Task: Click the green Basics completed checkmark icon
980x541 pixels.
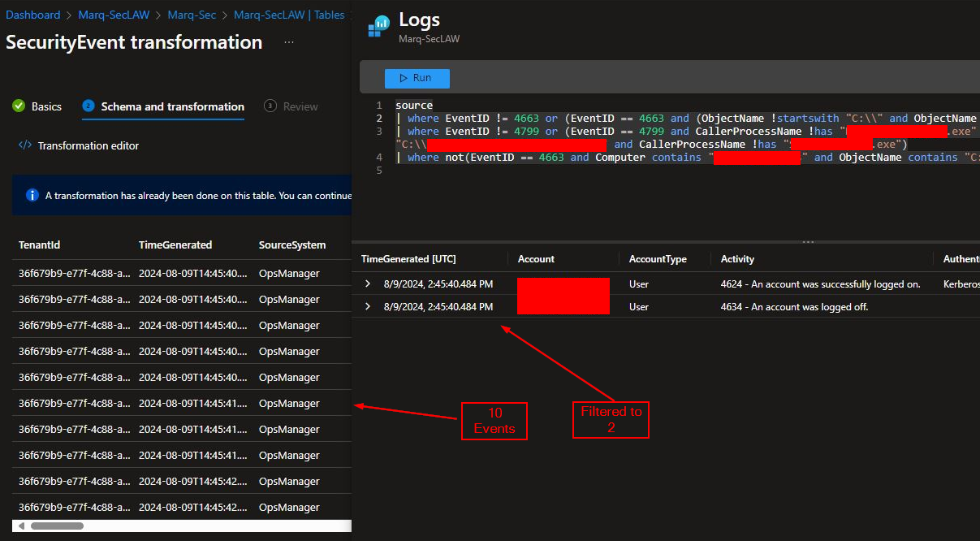Action: click(19, 106)
